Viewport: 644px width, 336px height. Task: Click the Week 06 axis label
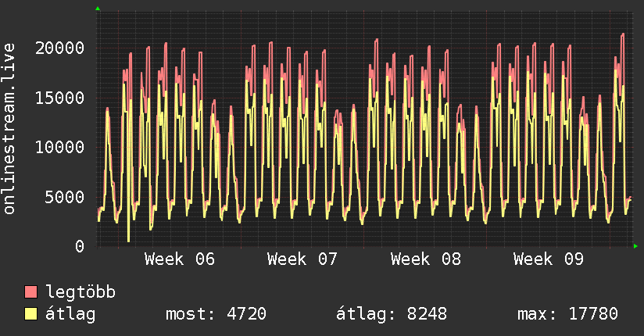click(180, 259)
